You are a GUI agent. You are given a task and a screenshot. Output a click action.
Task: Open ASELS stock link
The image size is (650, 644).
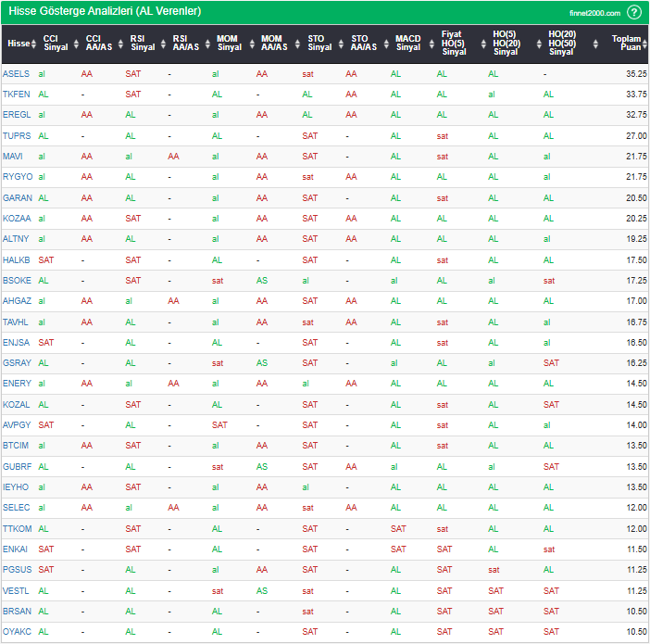click(16, 74)
